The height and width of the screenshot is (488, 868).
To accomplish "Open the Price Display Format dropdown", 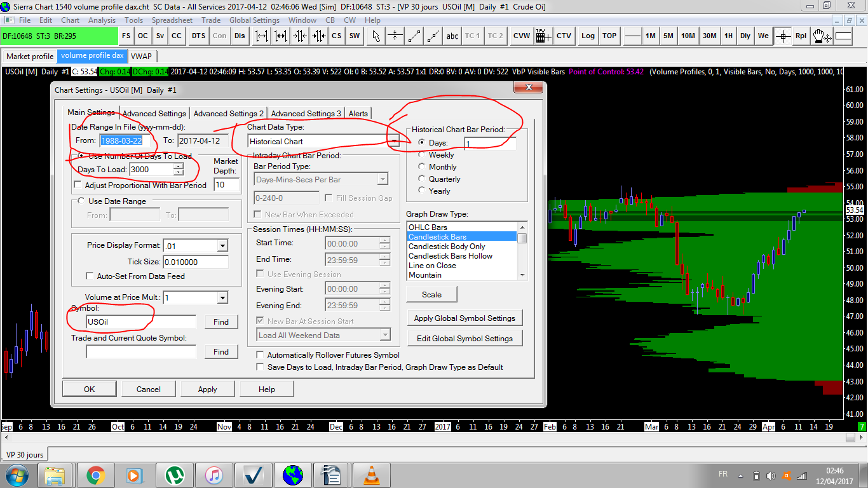I will [222, 246].
